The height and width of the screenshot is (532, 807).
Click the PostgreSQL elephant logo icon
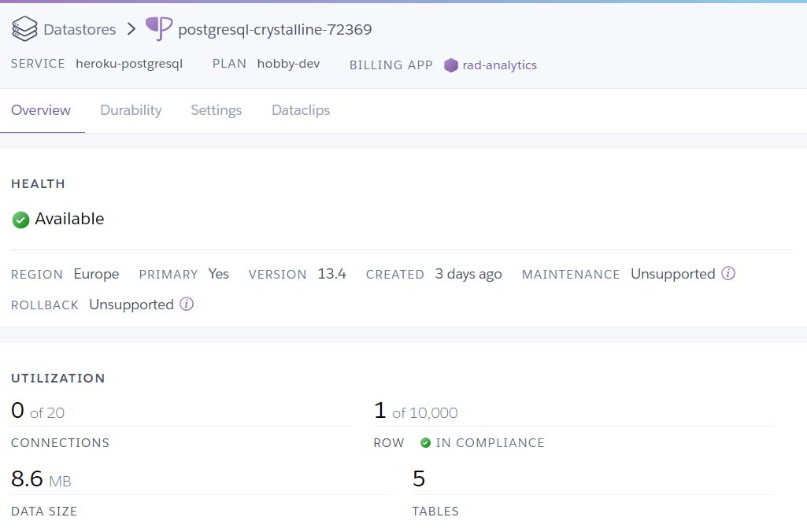159,28
